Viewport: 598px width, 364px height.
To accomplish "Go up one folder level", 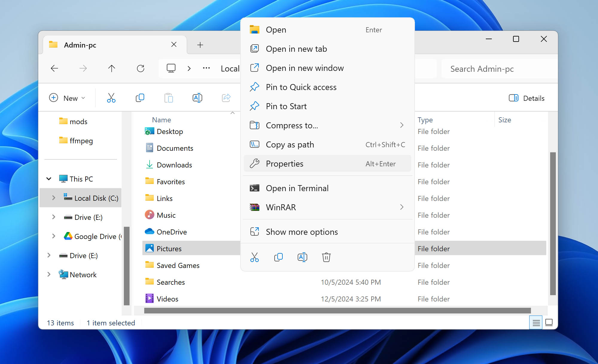I will pyautogui.click(x=112, y=68).
